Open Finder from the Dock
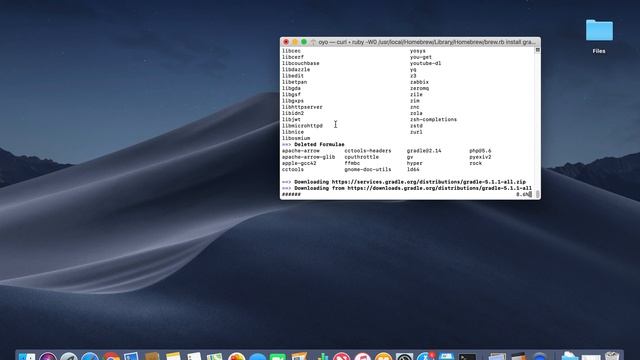Screen dimensions: 640x360 (27, 356)
